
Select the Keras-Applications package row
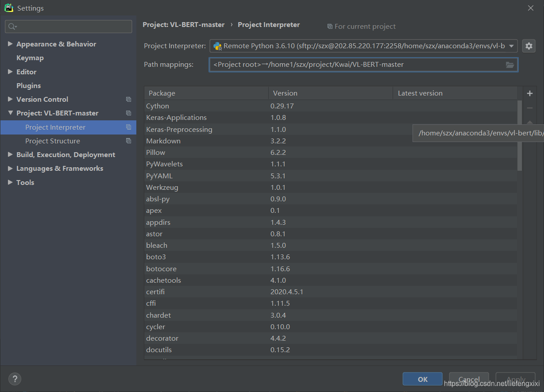[x=331, y=118]
